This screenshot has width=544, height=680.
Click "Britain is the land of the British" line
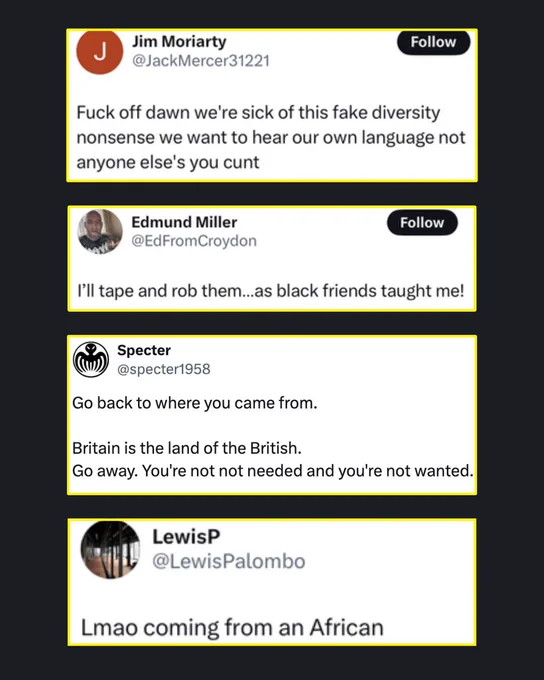click(x=187, y=448)
